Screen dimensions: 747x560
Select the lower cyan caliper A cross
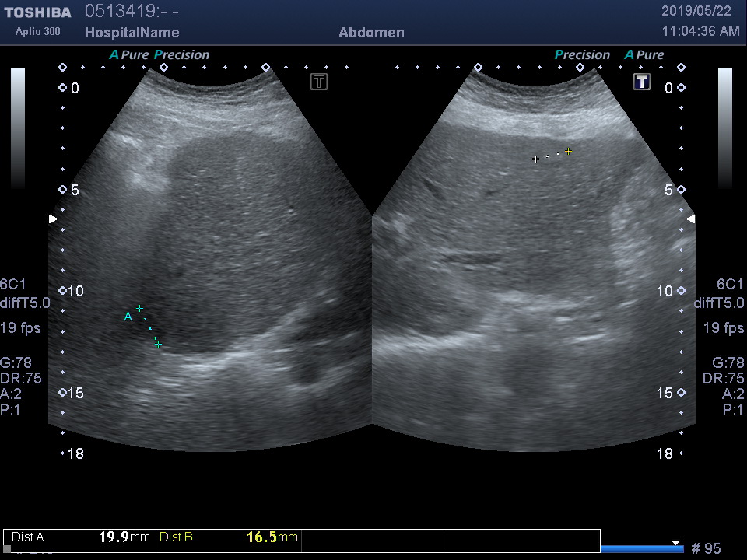(x=158, y=344)
